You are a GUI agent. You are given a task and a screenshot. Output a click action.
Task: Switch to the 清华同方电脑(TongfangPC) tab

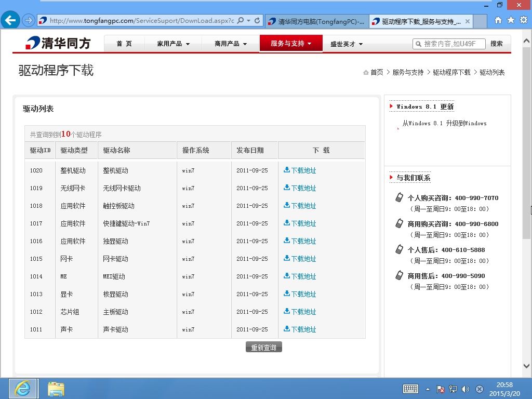tap(317, 21)
